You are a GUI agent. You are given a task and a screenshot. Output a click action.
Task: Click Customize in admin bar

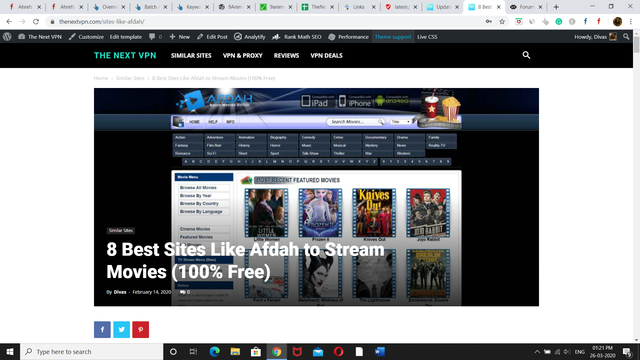[86, 37]
